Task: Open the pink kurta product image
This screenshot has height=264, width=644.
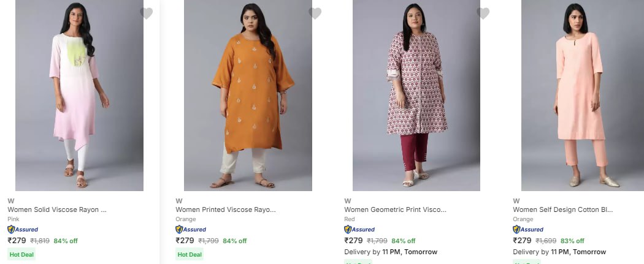Action: point(79,96)
